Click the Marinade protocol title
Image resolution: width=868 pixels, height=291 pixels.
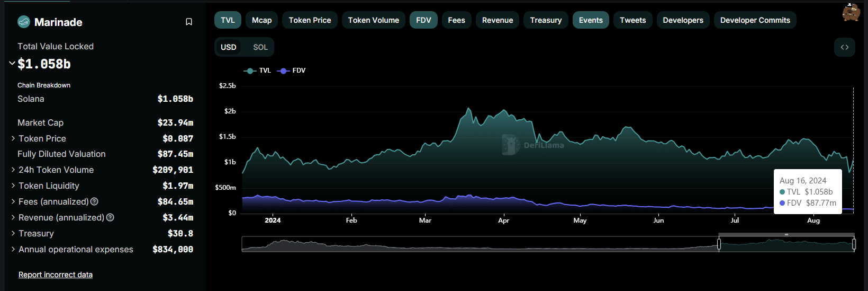tap(58, 22)
